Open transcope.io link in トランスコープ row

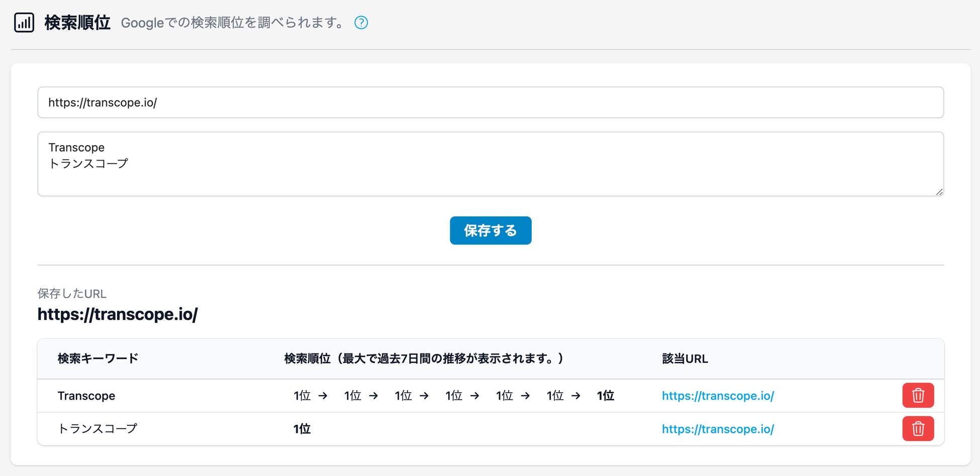(718, 429)
